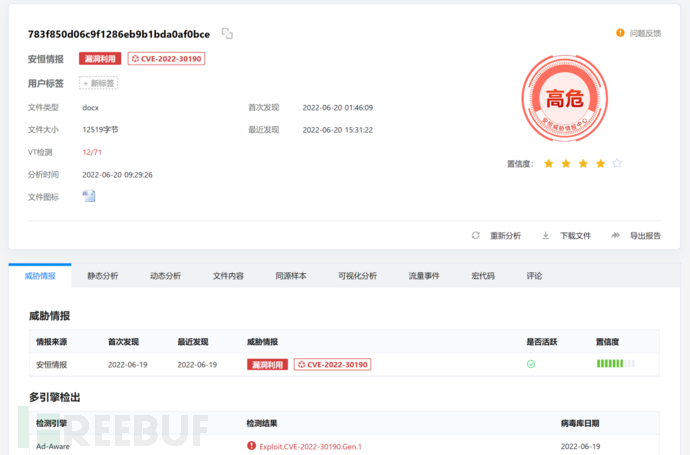690x455 pixels.
Task: Open the 文件内容 tab
Action: pos(228,276)
